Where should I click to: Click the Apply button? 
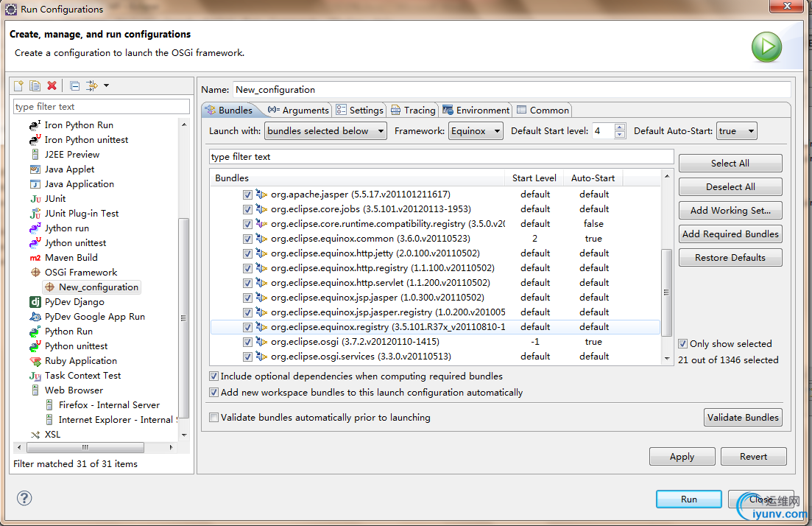682,457
